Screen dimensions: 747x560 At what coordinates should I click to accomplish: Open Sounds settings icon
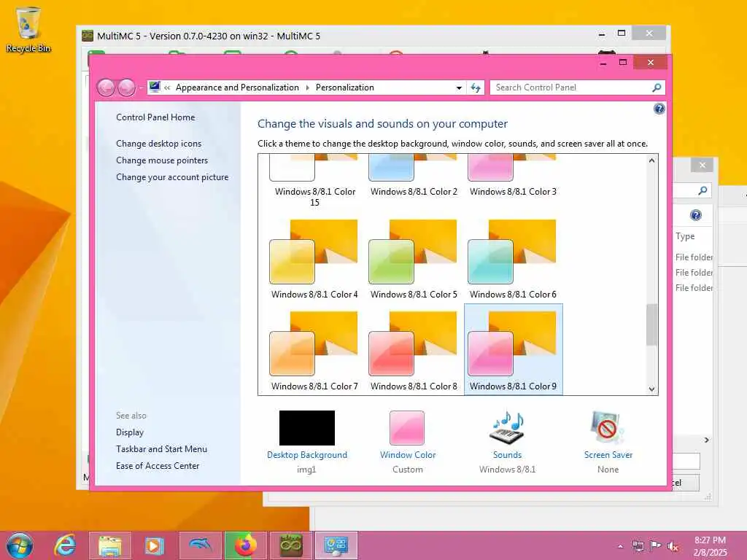point(507,427)
